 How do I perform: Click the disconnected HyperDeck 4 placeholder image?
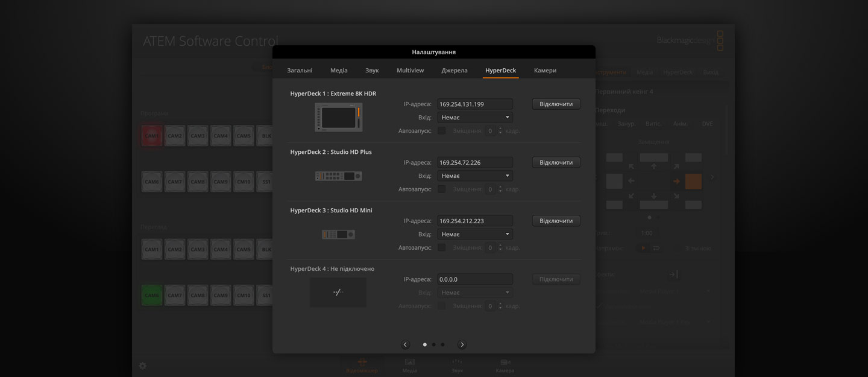point(338,293)
